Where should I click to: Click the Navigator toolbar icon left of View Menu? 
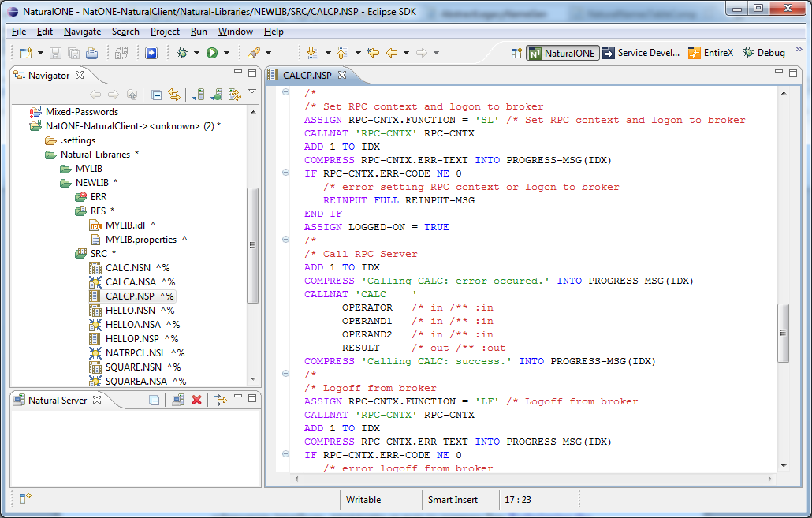(x=235, y=95)
